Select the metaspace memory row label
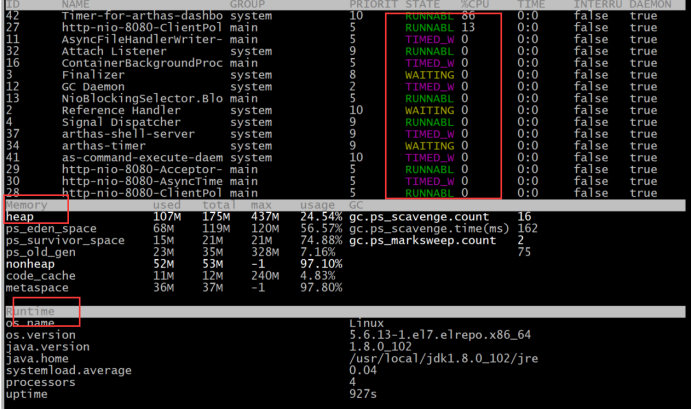692x410 pixels. click(x=39, y=288)
